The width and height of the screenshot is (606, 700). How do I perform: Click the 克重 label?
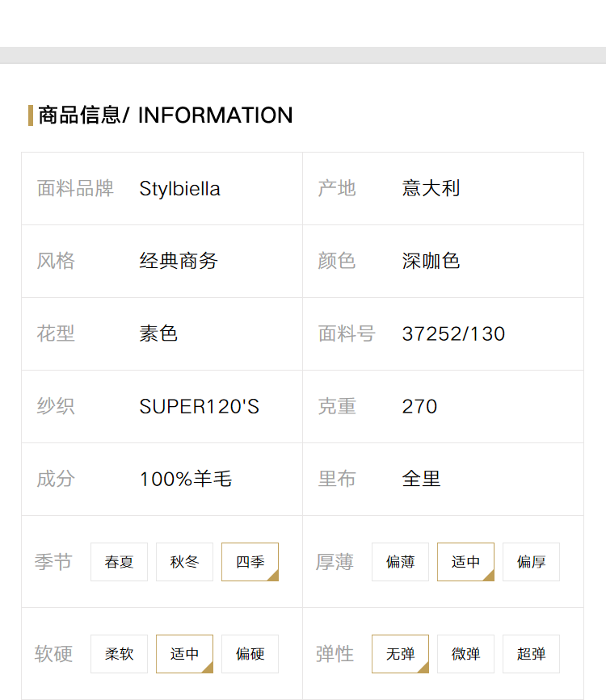pos(337,406)
